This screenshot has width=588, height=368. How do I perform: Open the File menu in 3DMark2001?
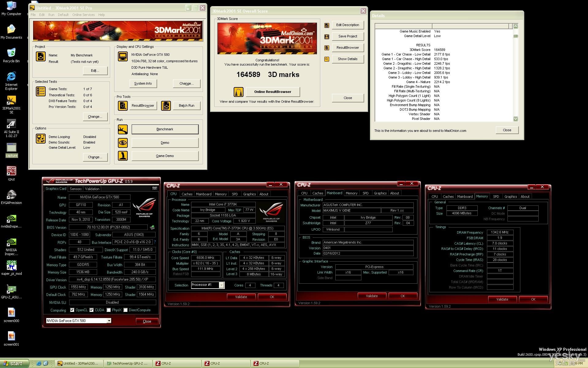(x=33, y=15)
